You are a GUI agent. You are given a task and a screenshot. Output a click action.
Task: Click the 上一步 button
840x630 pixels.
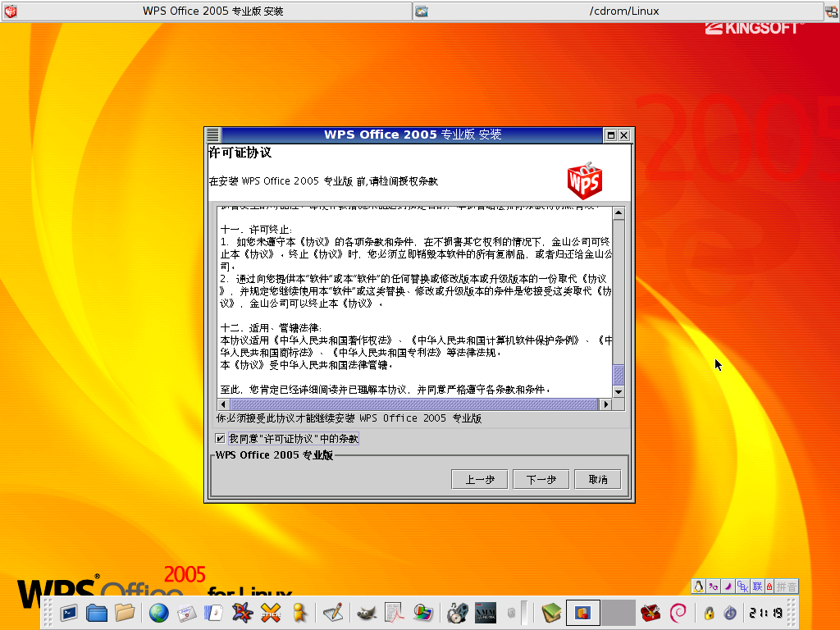(x=479, y=479)
